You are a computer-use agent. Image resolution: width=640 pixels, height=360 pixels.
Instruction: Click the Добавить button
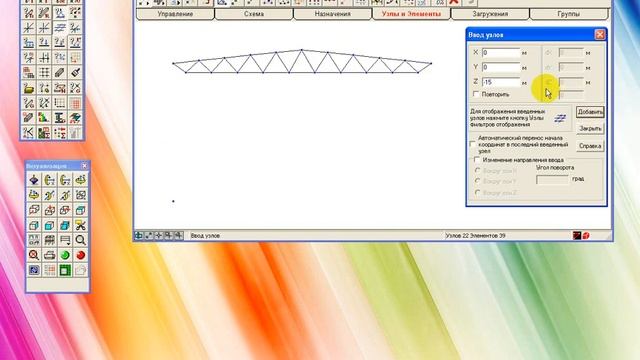click(x=590, y=112)
